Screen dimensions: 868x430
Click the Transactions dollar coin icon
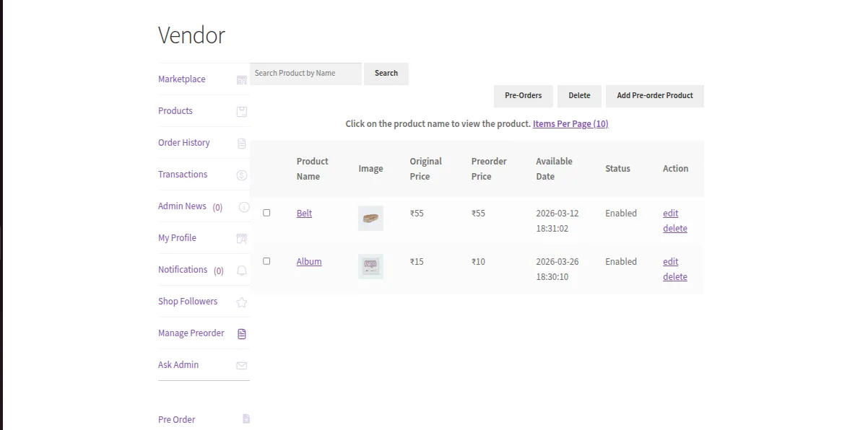tap(242, 175)
